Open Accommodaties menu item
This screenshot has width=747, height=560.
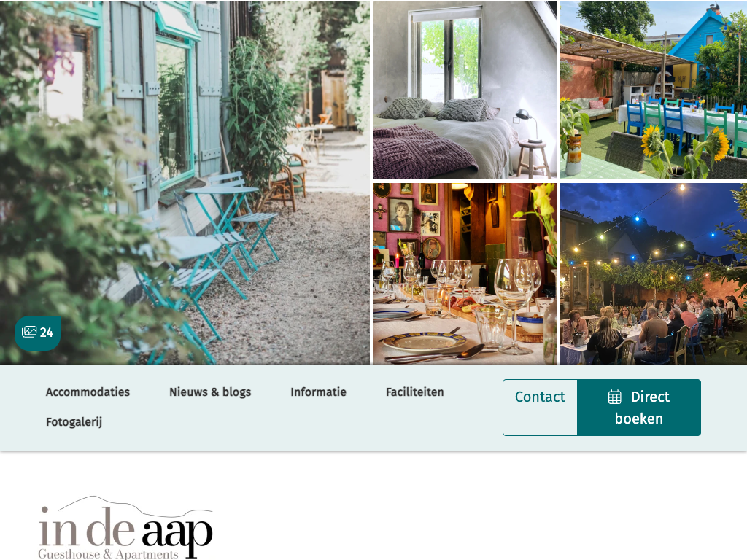[88, 392]
